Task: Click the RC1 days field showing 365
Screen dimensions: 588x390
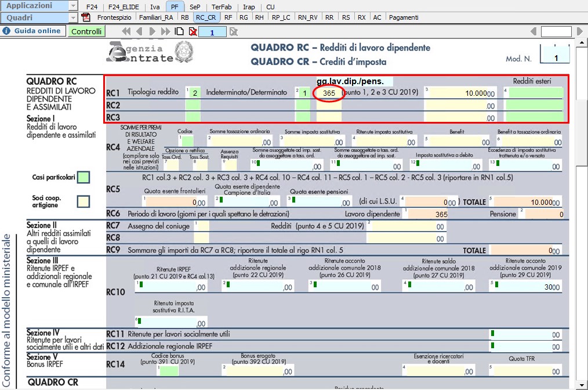Action: click(x=329, y=93)
